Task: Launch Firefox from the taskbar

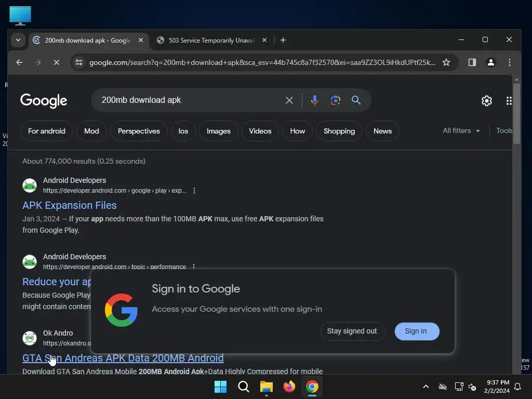Action: 289,387
